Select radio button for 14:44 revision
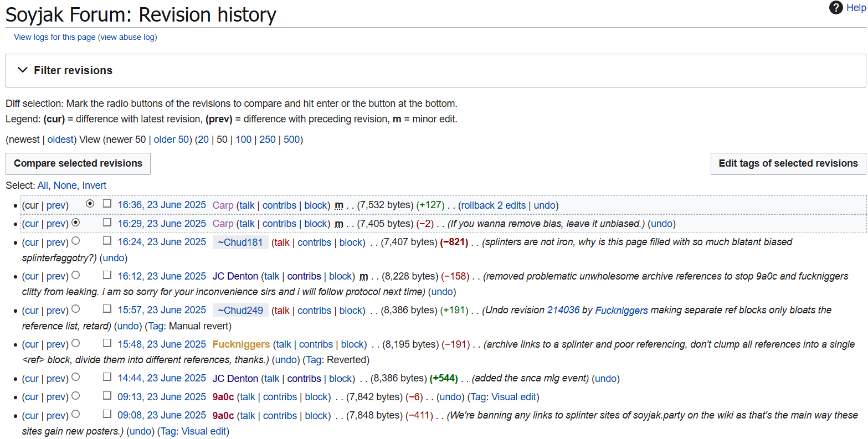The image size is (868, 439). tap(76, 377)
